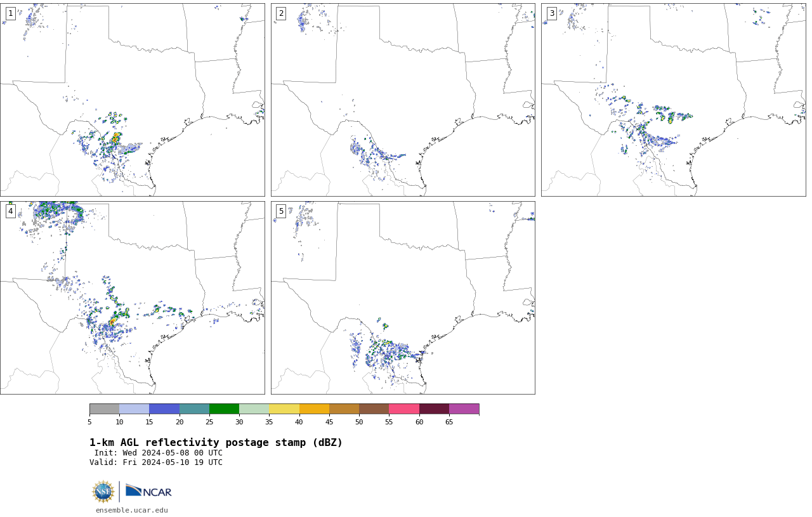This screenshot has width=812, height=517.
Task: Click the light blue 10-15 dBZ swatch
Action: pos(134,409)
